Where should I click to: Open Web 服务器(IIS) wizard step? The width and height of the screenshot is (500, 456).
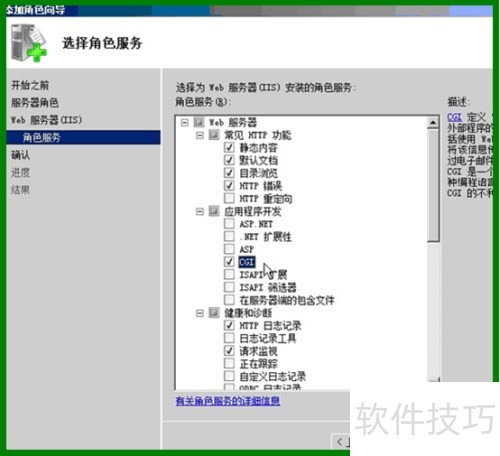click(46, 120)
